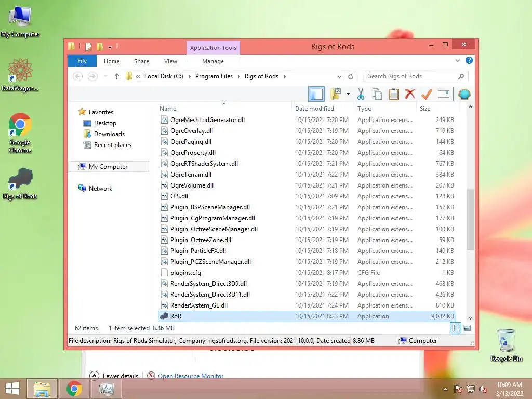Expand chevron after Rigs of Rods breadcrumb
The width and height of the screenshot is (532, 399).
click(x=284, y=76)
